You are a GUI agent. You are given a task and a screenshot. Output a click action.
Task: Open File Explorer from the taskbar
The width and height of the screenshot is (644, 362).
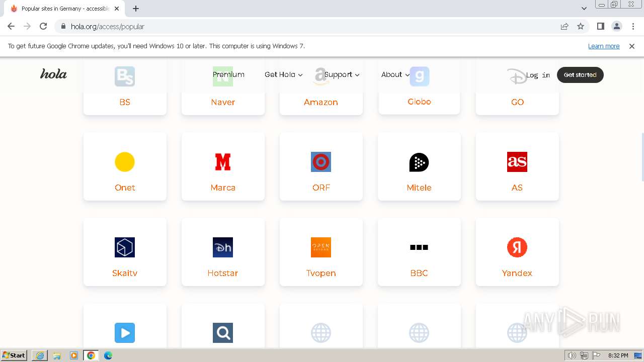pyautogui.click(x=57, y=355)
